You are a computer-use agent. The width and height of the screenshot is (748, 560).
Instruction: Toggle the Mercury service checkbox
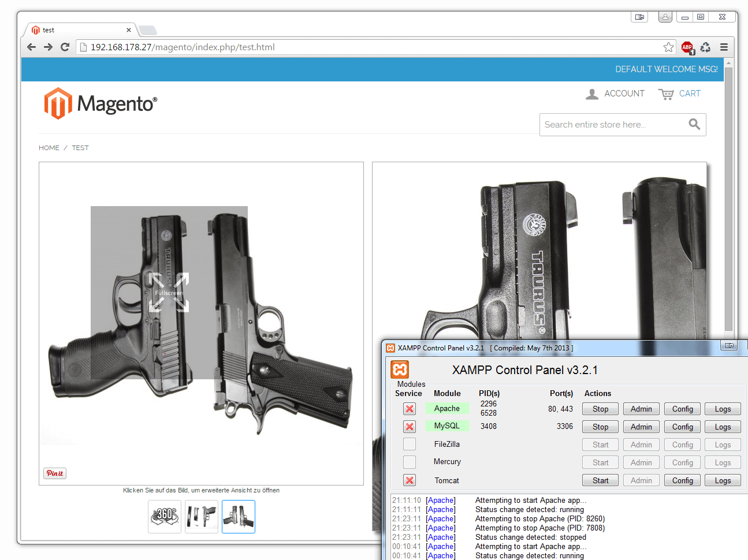410,462
